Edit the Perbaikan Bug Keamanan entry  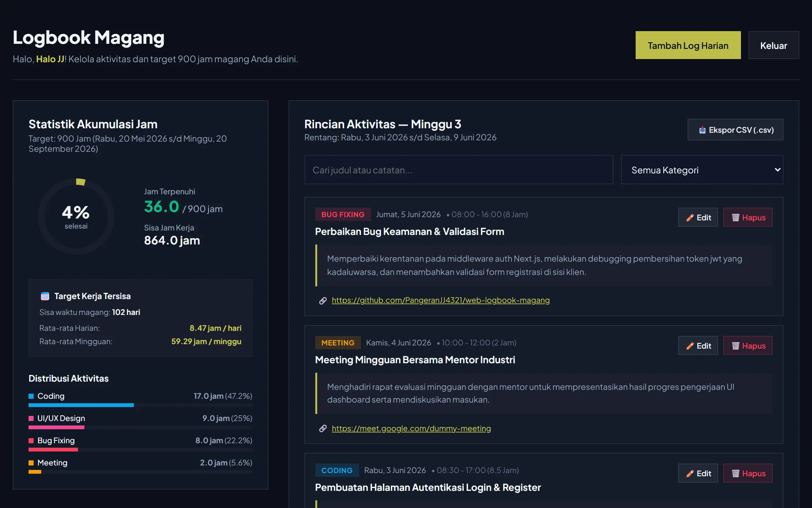697,217
